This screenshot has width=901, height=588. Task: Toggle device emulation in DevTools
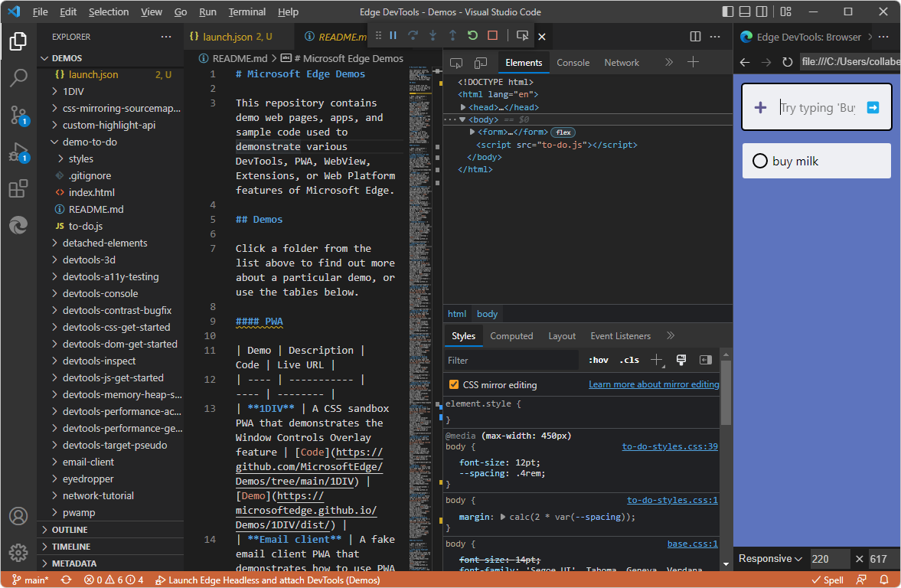coord(480,62)
